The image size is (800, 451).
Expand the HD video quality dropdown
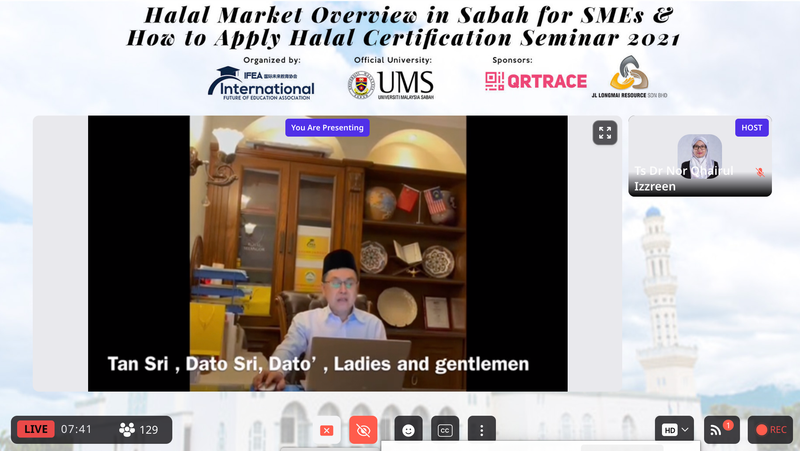coord(676,430)
